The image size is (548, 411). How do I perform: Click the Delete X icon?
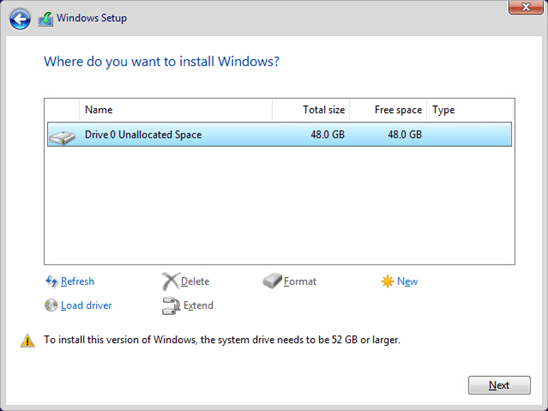point(171,281)
